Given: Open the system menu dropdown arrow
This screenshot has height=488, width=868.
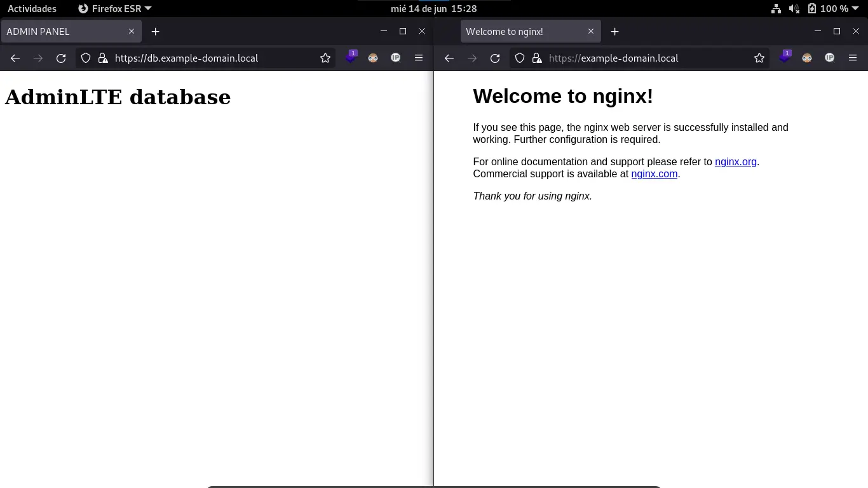Looking at the screenshot, I should (x=857, y=8).
